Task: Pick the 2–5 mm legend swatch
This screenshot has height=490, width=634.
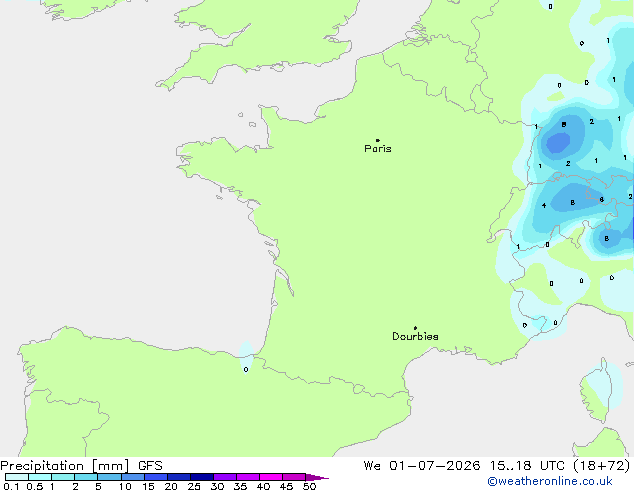Action: click(x=86, y=477)
